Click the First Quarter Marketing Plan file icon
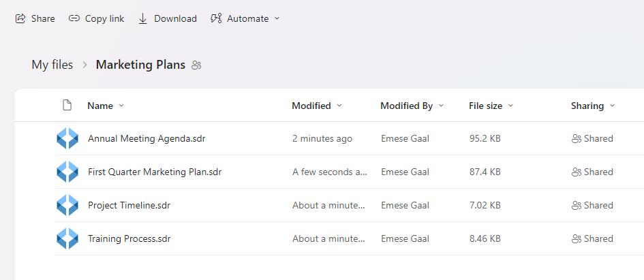The height and width of the screenshot is (280, 644). [x=67, y=172]
